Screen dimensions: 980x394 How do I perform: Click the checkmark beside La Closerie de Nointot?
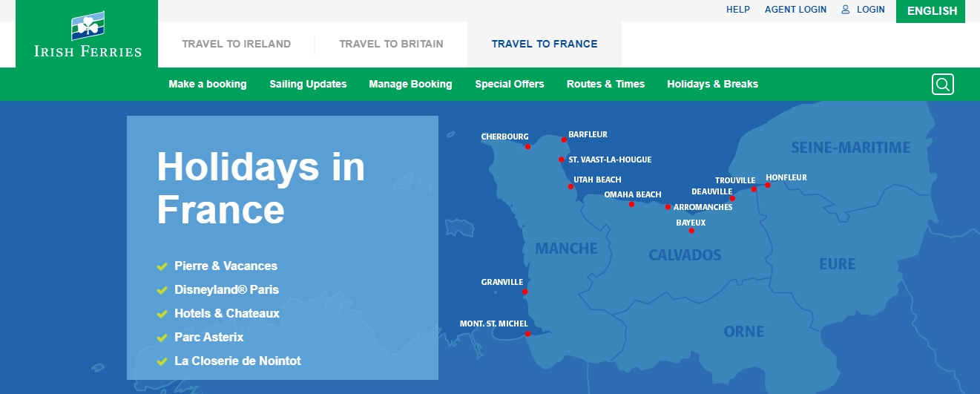[x=162, y=361]
